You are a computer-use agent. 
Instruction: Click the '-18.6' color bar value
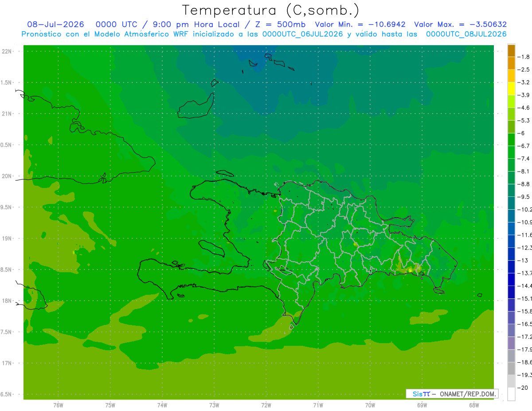click(524, 362)
